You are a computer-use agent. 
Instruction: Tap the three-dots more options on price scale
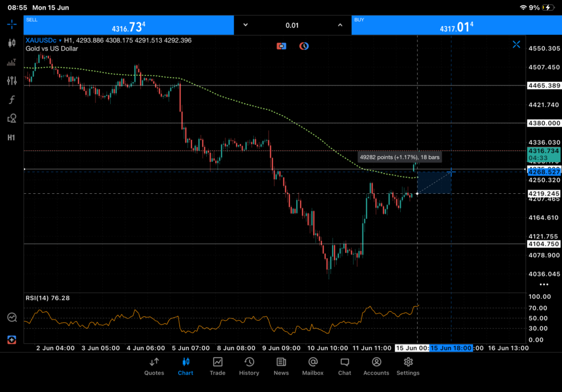click(x=544, y=285)
